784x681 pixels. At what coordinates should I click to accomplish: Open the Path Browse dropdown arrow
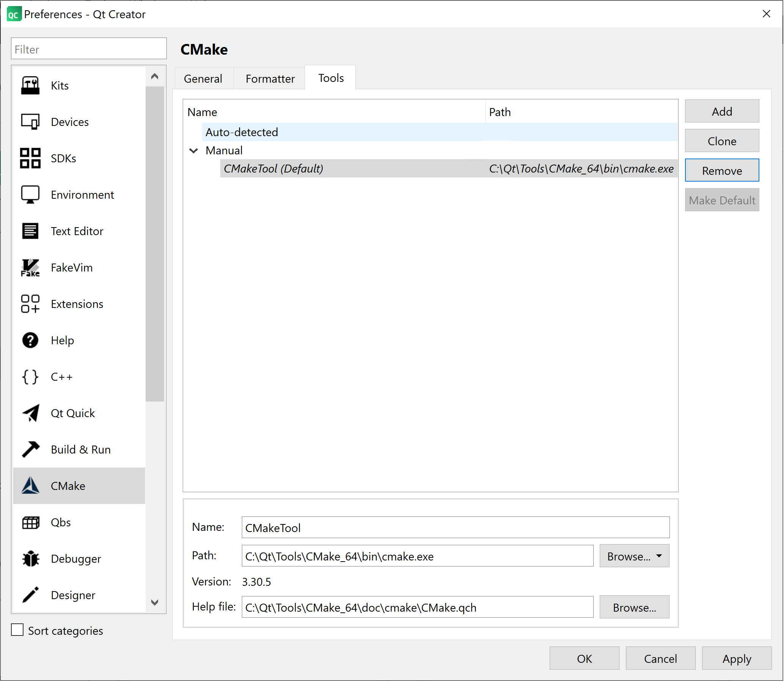click(659, 556)
